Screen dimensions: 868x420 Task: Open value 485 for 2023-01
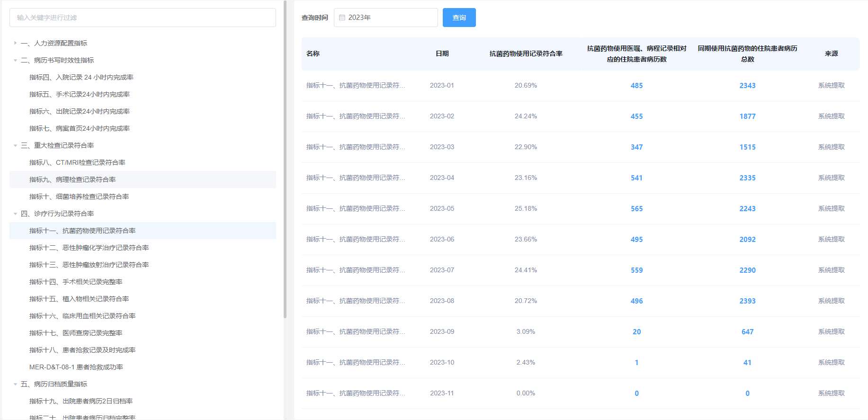[636, 86]
